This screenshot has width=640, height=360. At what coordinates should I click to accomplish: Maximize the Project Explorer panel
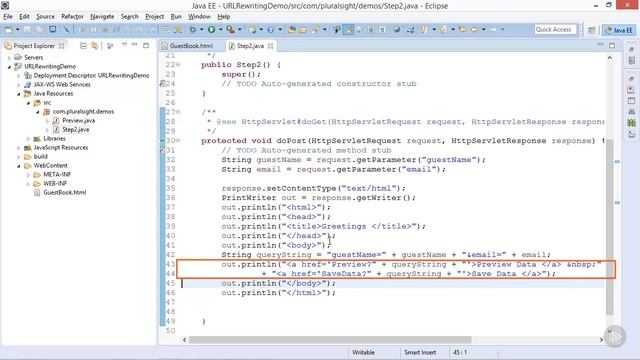pyautogui.click(x=146, y=45)
